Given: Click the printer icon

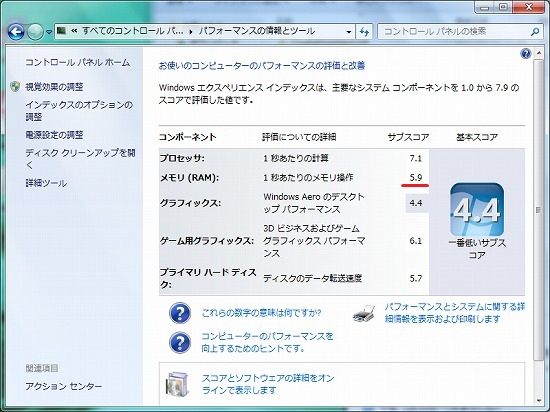Looking at the screenshot, I should [364, 313].
